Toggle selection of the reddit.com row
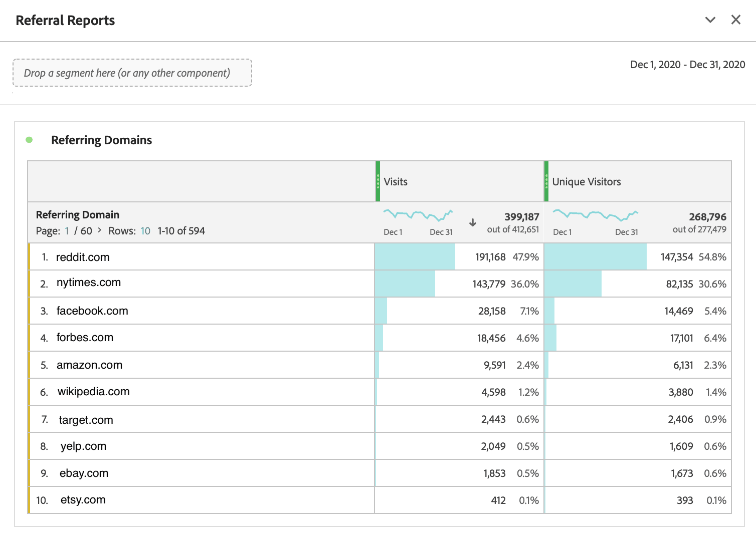 tap(30, 257)
